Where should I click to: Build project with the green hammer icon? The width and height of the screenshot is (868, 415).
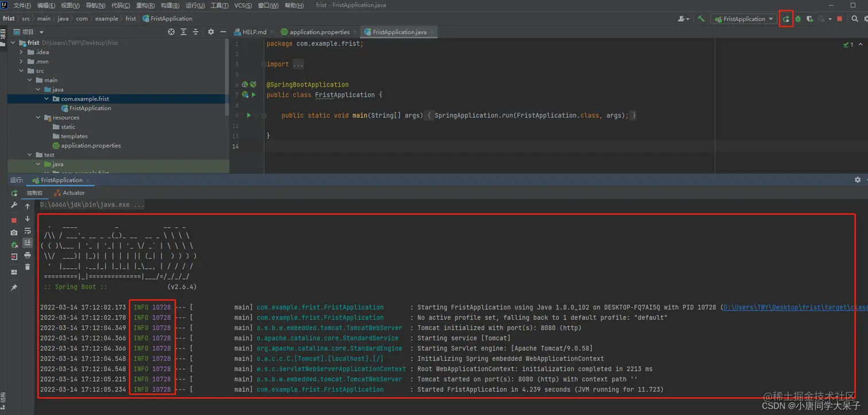tap(701, 19)
